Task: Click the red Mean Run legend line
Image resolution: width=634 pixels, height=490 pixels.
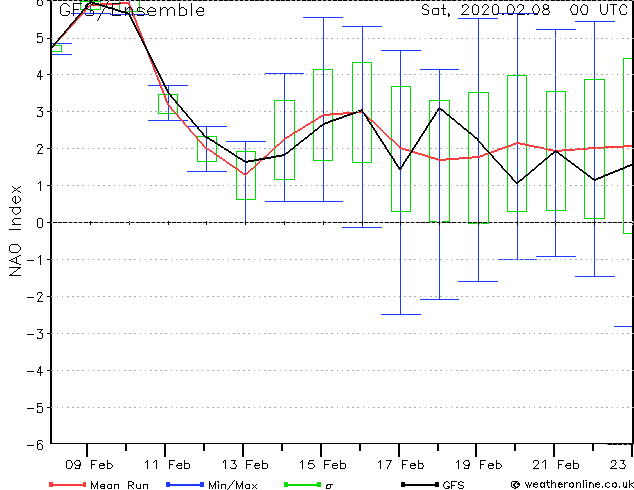Action: 68,484
